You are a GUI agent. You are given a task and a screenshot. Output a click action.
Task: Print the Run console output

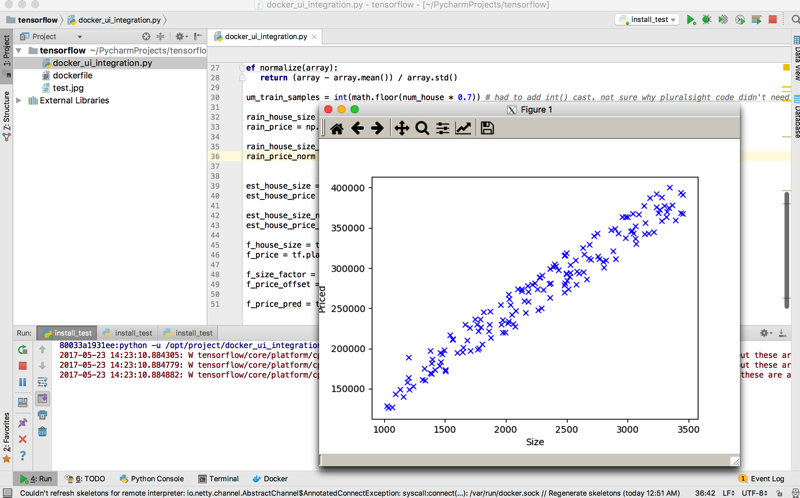tap(42, 415)
